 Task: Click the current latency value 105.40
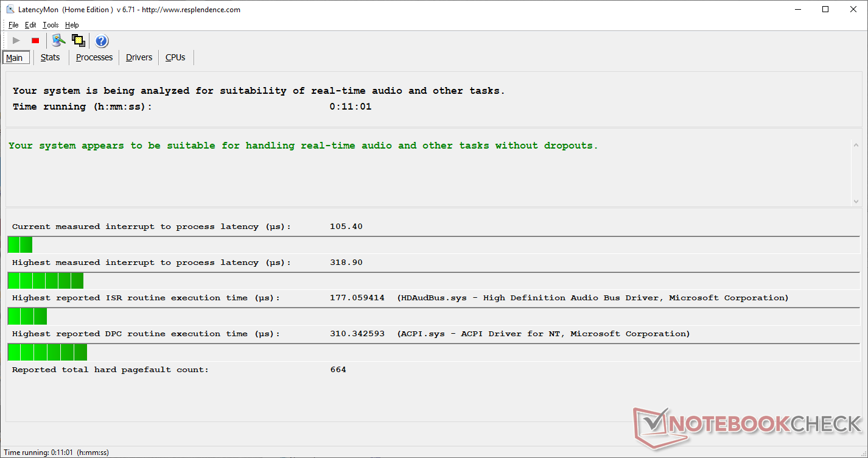[x=346, y=227]
